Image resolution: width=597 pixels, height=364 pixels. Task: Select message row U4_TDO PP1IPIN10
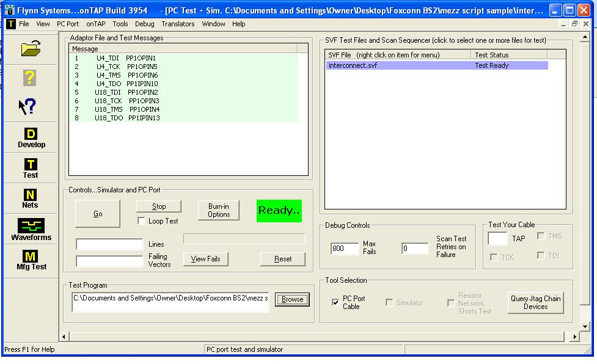[x=183, y=84]
